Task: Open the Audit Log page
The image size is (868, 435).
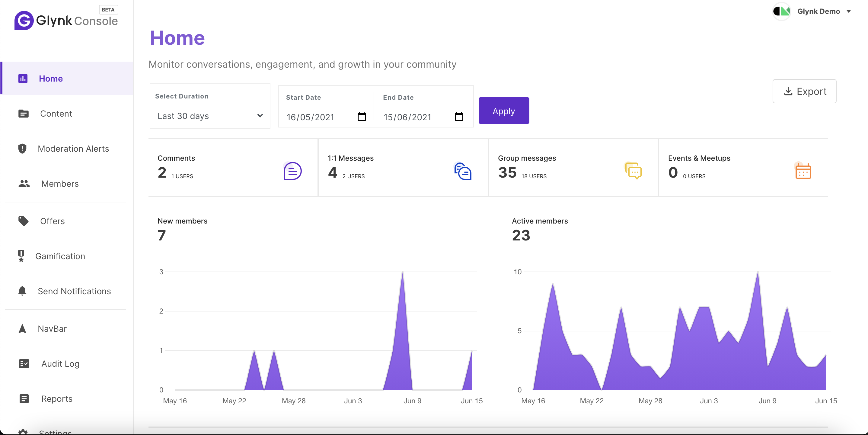Action: [x=60, y=363]
